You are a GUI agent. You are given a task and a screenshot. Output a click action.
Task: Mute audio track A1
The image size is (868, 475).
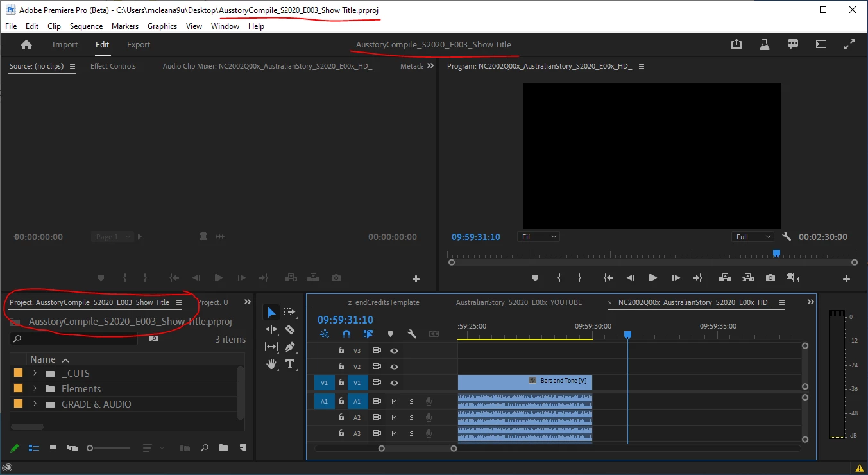click(395, 401)
